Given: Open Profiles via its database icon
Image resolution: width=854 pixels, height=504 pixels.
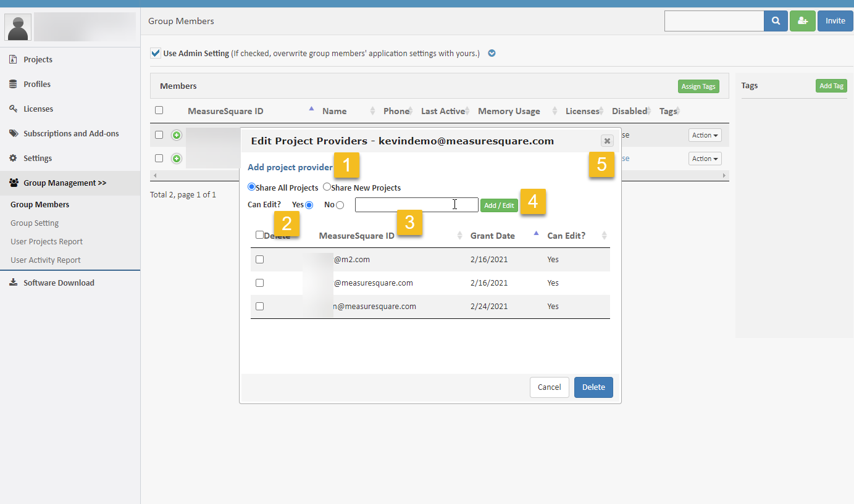Looking at the screenshot, I should [x=12, y=84].
